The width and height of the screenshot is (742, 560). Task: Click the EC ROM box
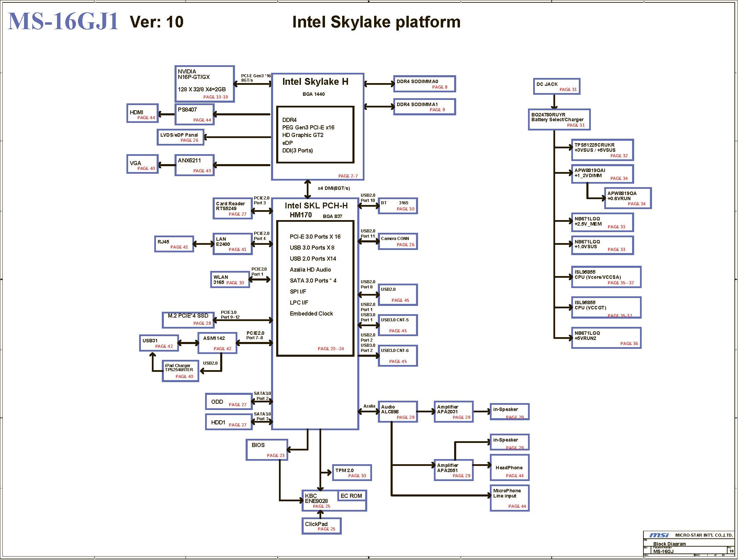pyautogui.click(x=352, y=495)
